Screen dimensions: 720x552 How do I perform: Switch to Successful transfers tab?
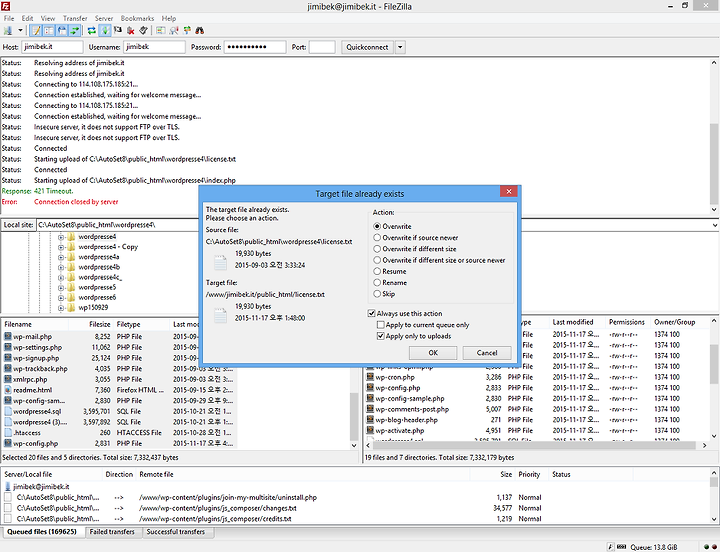click(175, 532)
